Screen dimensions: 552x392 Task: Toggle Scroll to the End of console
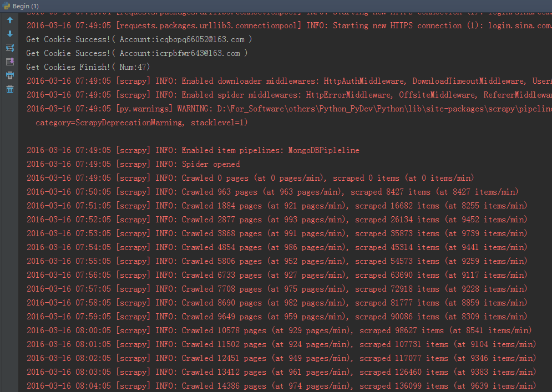point(10,62)
